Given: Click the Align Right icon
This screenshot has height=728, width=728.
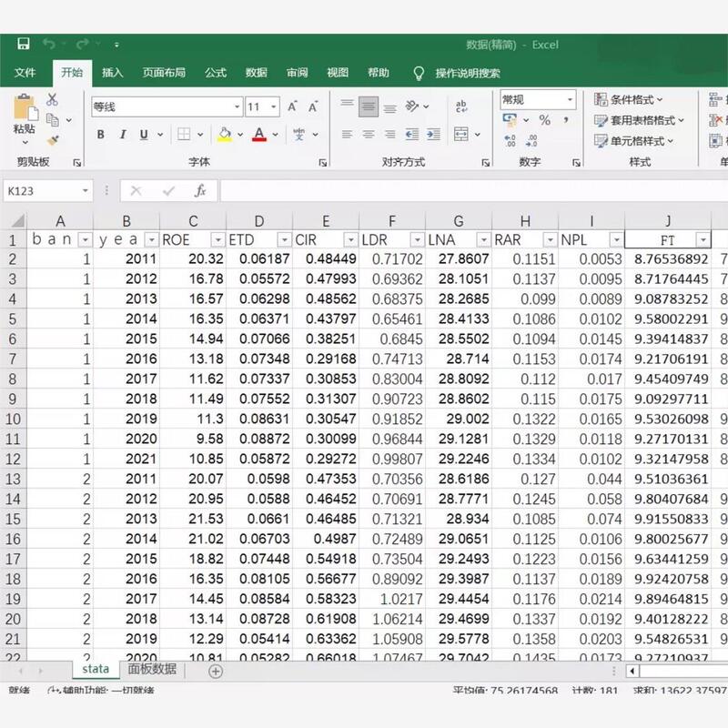Looking at the screenshot, I should (x=390, y=135).
